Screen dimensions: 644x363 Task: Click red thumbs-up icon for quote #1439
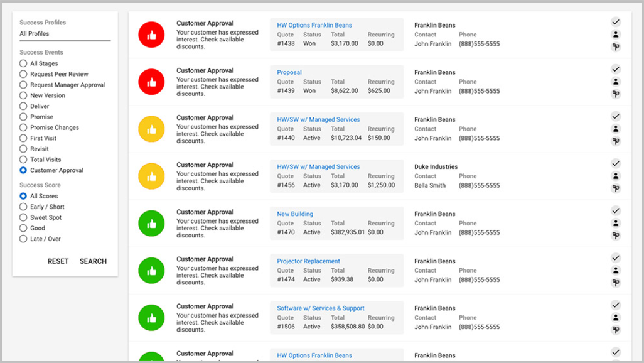coord(151,82)
